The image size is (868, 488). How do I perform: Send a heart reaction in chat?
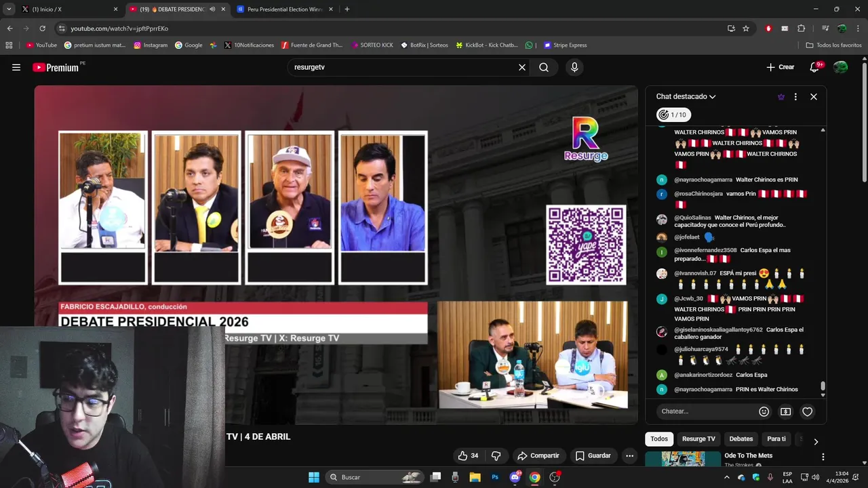(x=807, y=411)
